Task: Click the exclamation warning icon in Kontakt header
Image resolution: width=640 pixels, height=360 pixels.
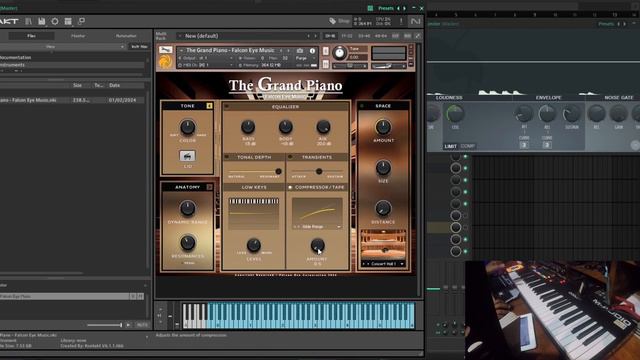Action: 401,21
